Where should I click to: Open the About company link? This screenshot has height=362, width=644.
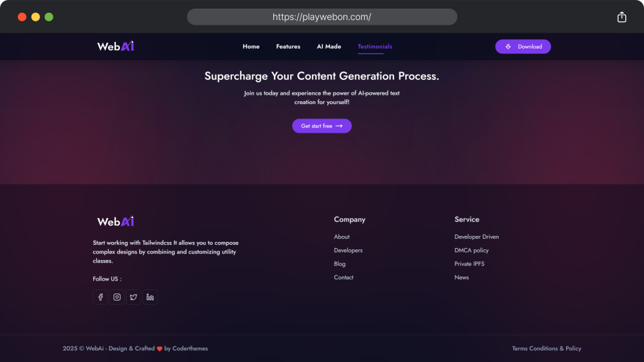coord(342,237)
